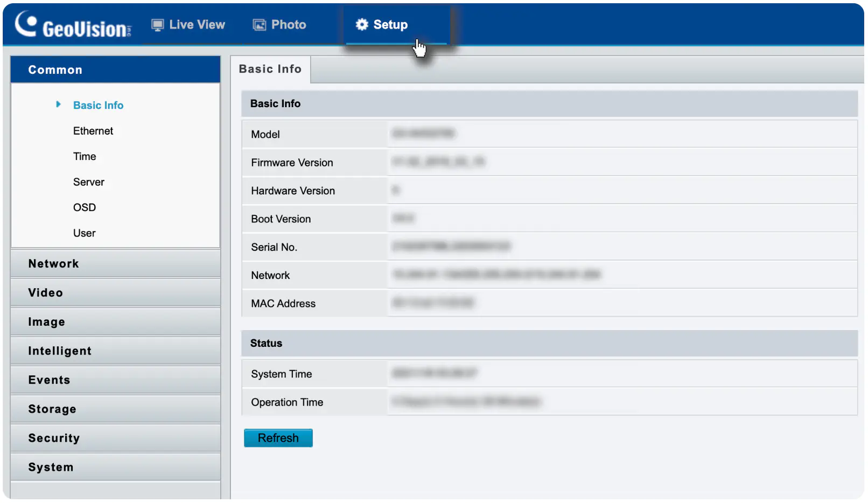Image resolution: width=868 pixels, height=503 pixels.
Task: Select Basic Info in the sidebar
Action: click(x=98, y=105)
